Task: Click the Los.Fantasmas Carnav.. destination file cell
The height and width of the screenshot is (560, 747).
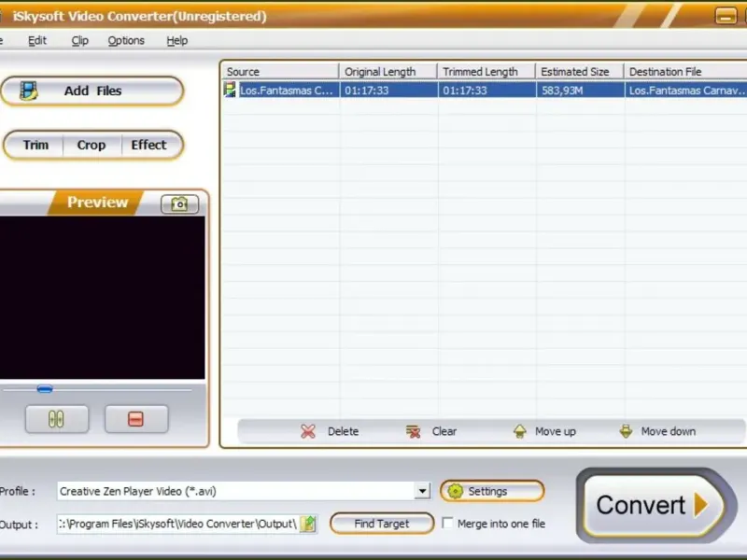Action: [x=686, y=90]
